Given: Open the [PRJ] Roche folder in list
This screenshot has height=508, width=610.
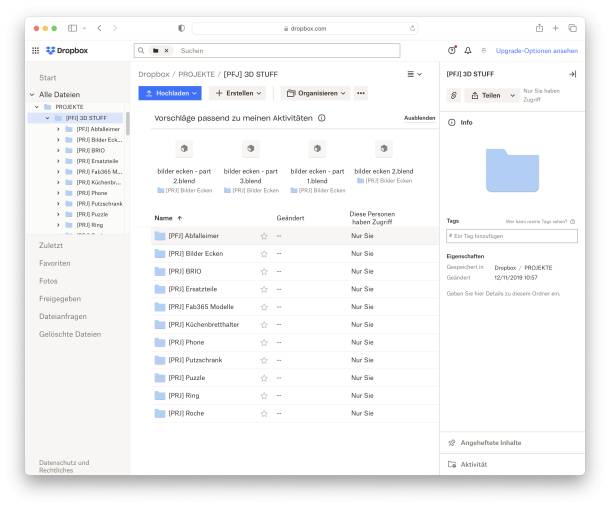Looking at the screenshot, I should tap(186, 413).
